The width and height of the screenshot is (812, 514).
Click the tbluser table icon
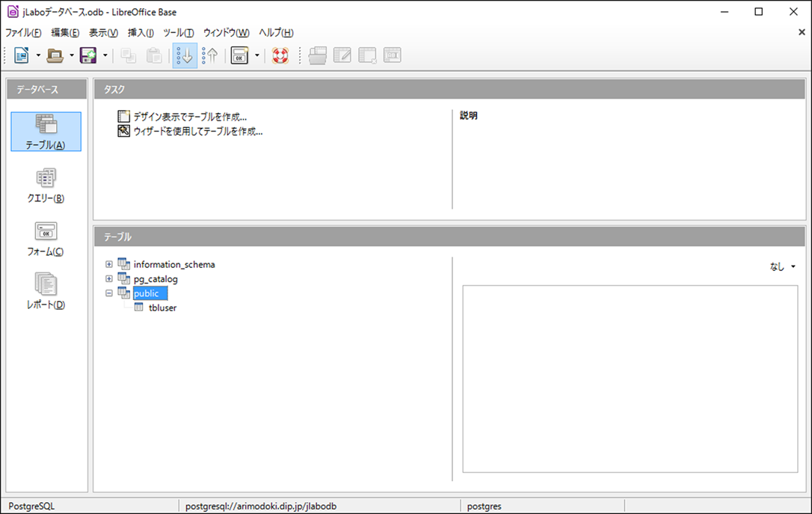pos(139,308)
